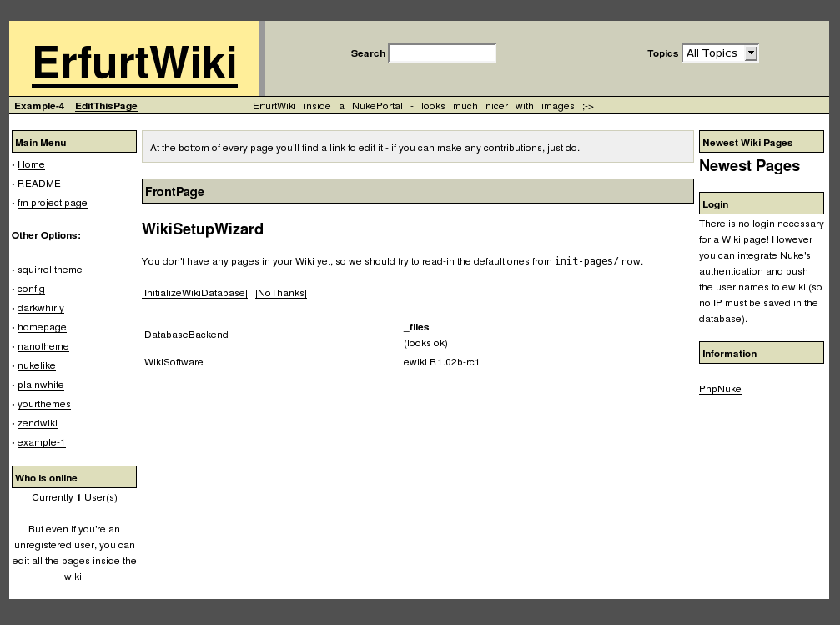840x625 pixels.
Task: Switch to plainwhite theme
Action: [x=41, y=385]
